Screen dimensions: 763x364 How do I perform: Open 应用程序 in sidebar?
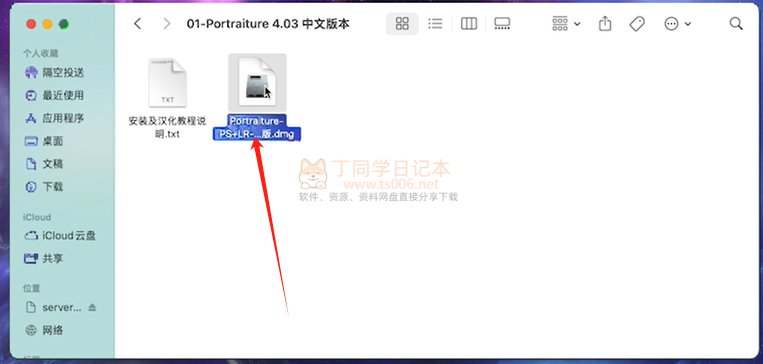click(63, 118)
